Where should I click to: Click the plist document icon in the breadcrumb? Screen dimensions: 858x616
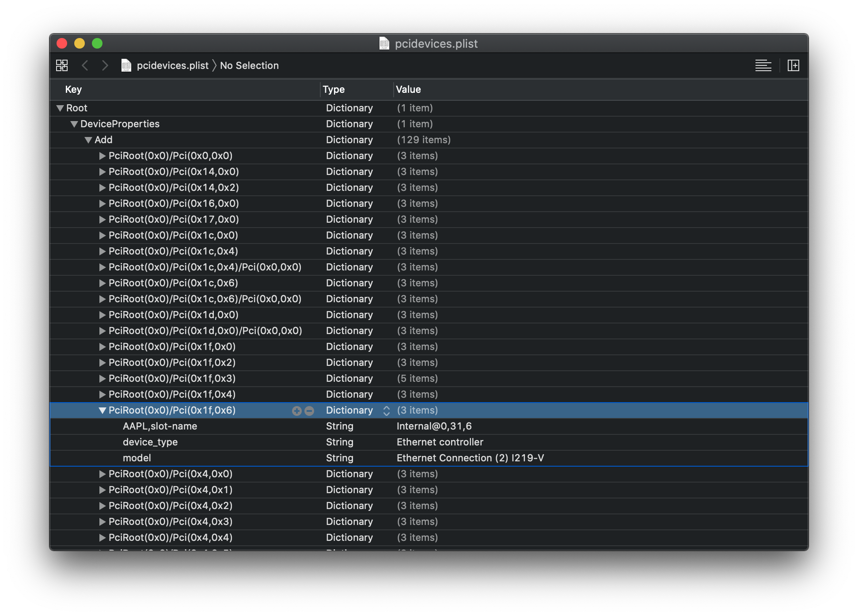click(126, 65)
